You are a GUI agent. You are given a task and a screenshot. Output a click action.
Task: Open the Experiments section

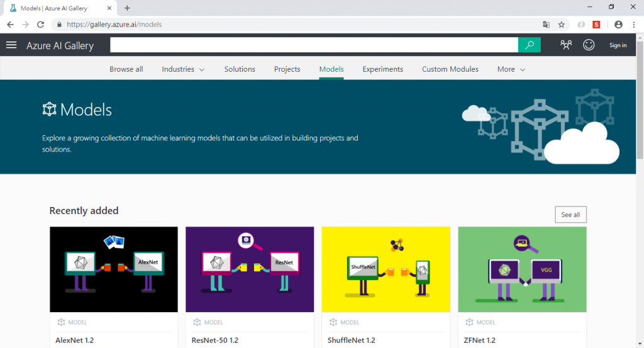tap(383, 69)
